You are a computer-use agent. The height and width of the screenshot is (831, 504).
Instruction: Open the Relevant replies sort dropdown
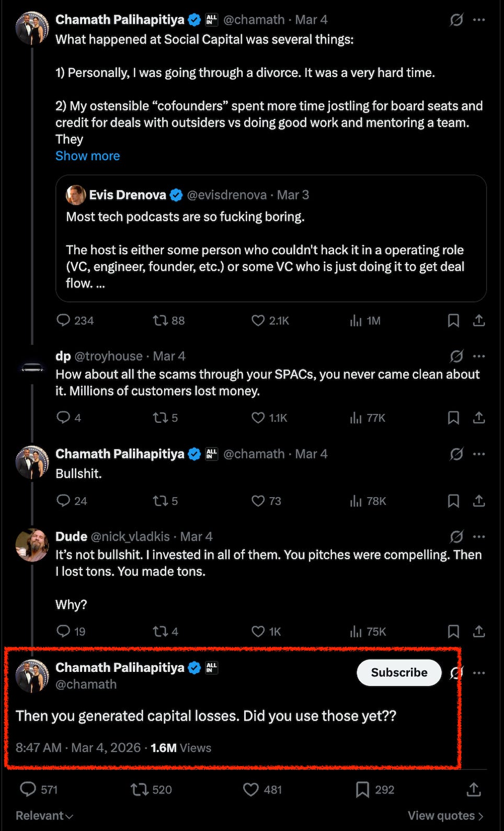coord(44,815)
